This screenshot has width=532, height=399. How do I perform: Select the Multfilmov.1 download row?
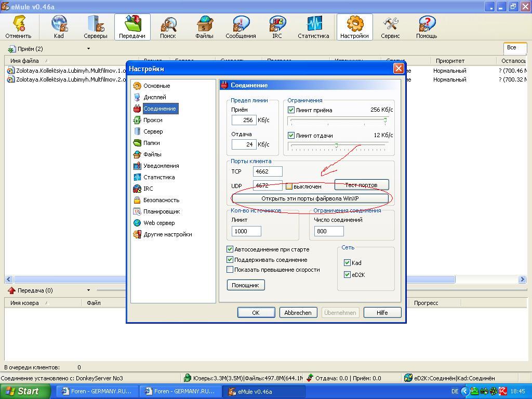tap(66, 71)
